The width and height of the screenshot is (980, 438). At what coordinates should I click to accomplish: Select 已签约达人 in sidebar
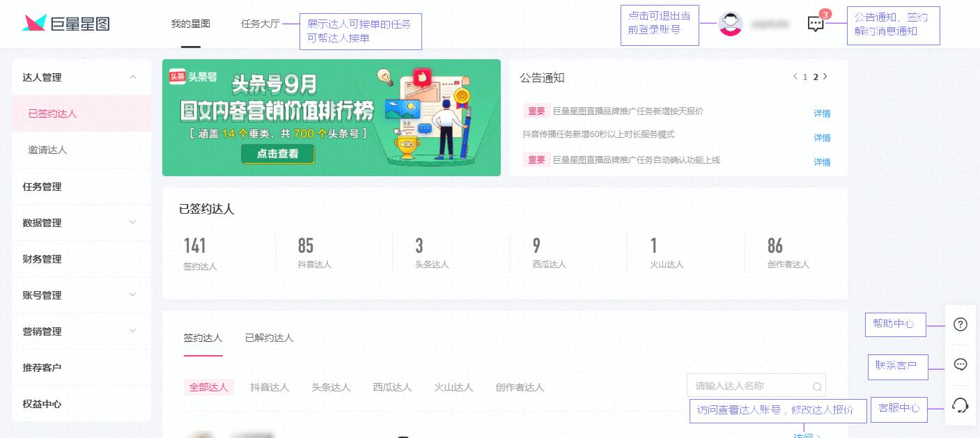coord(81,114)
